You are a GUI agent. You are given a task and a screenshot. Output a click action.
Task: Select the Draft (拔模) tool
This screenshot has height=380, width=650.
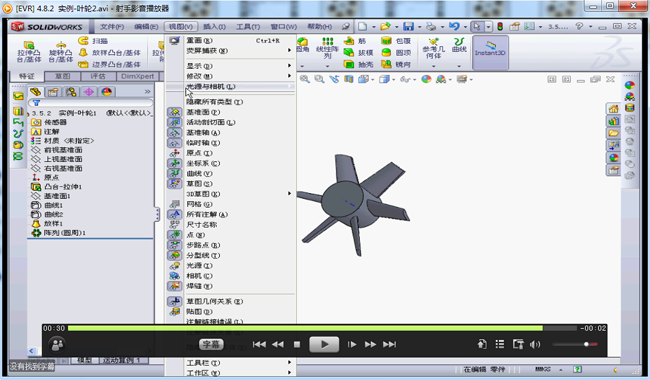[358, 53]
